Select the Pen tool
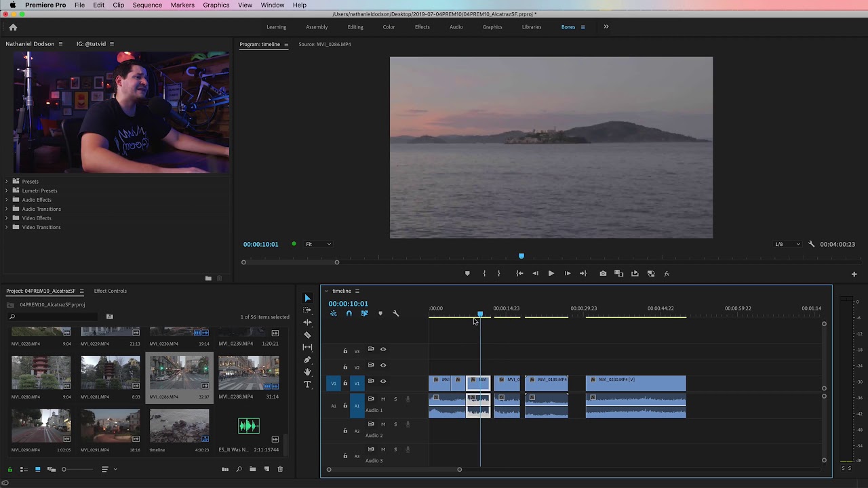 307,360
